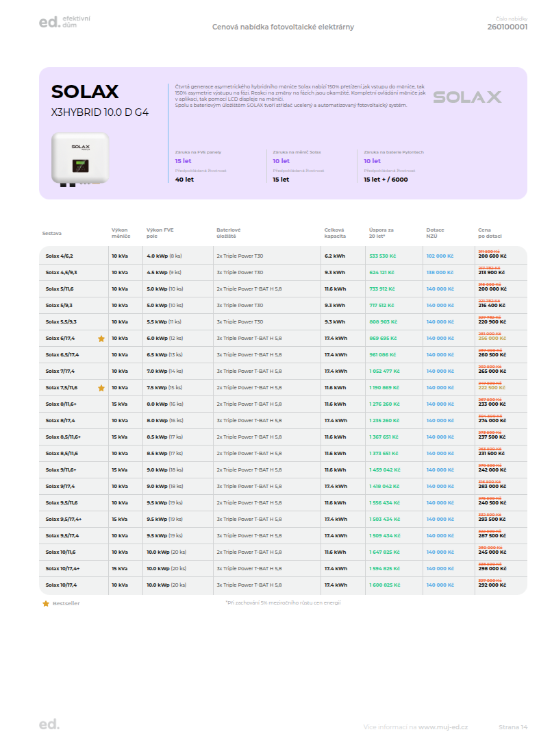Click the Strana 14 page number
The width and height of the screenshot is (552, 756).
(x=512, y=727)
